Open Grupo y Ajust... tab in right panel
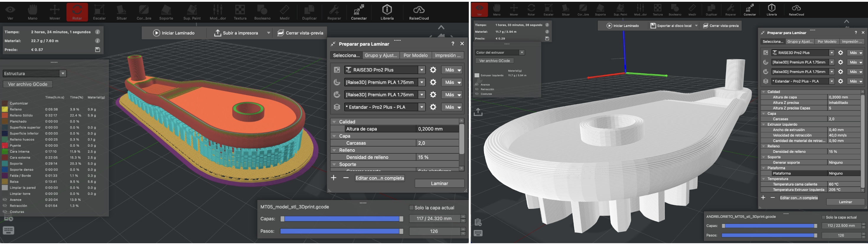This screenshot has height=245, width=868. [x=799, y=42]
